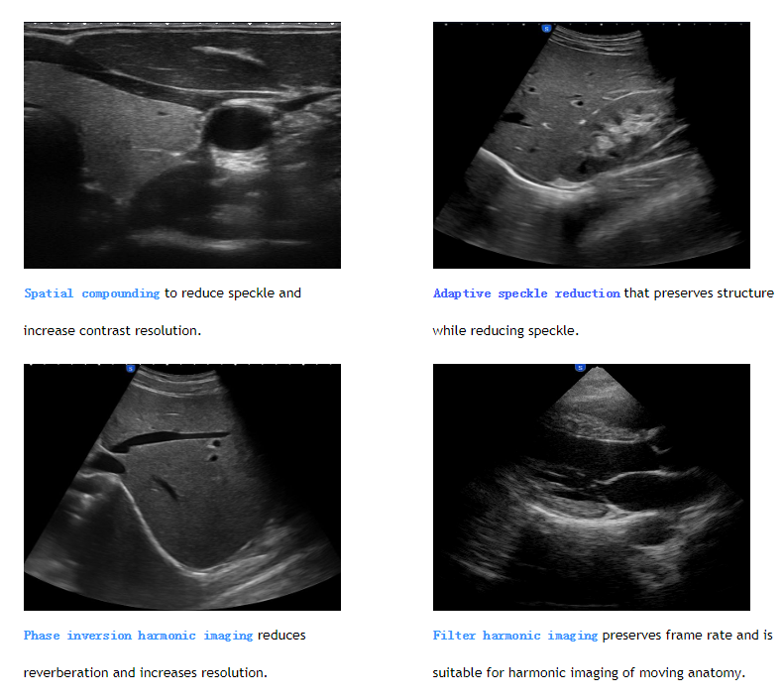Screen dimensions: 783x700
Task: Select text 'preserves frame rate and is'
Action: [x=688, y=636]
